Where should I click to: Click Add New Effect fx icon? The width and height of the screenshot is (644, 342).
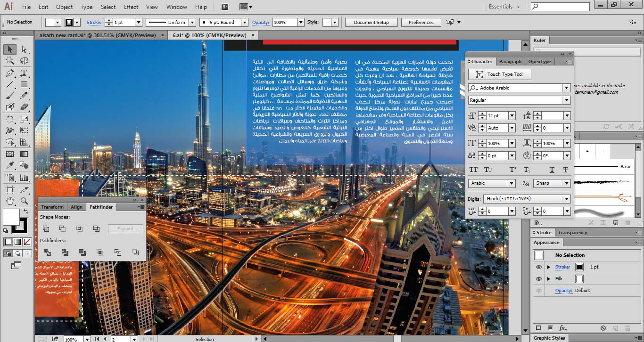click(563, 328)
